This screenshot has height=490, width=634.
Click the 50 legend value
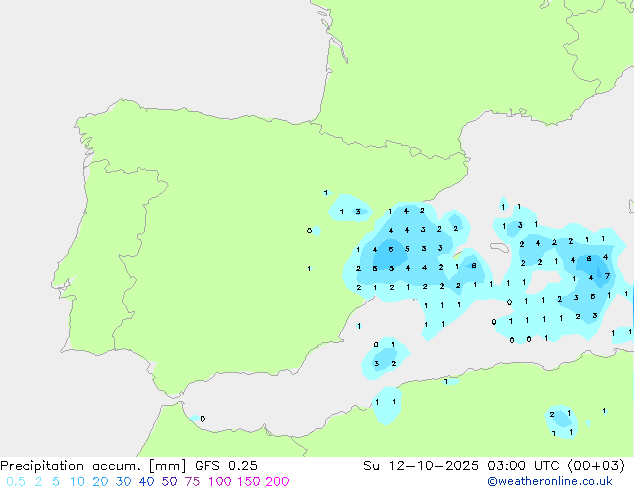(169, 482)
